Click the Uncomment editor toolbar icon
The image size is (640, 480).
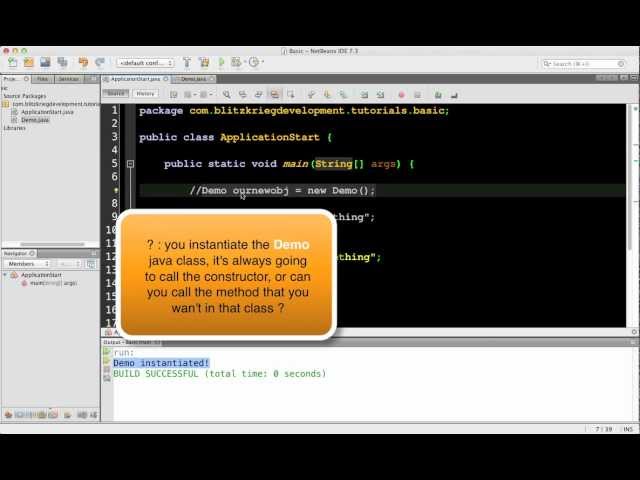454,95
